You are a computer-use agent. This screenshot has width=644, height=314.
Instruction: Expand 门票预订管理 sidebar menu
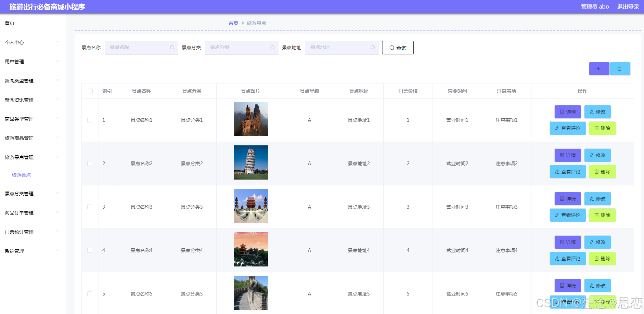coord(33,232)
